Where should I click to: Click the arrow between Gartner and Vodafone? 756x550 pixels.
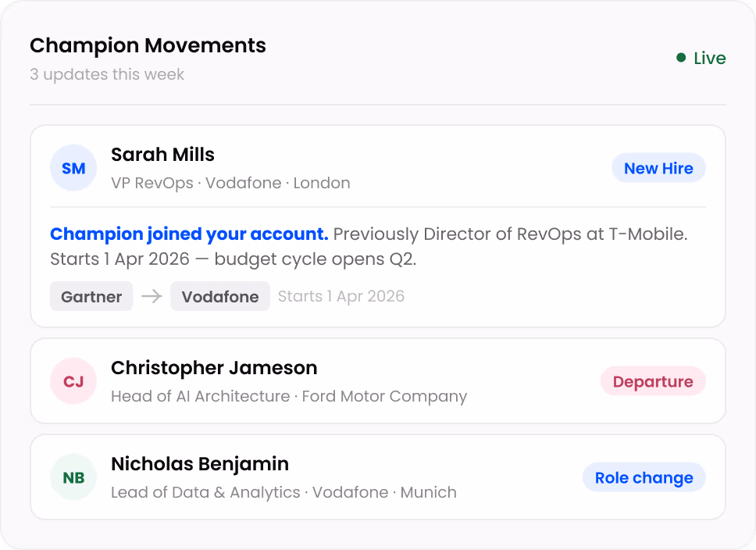[x=152, y=297]
